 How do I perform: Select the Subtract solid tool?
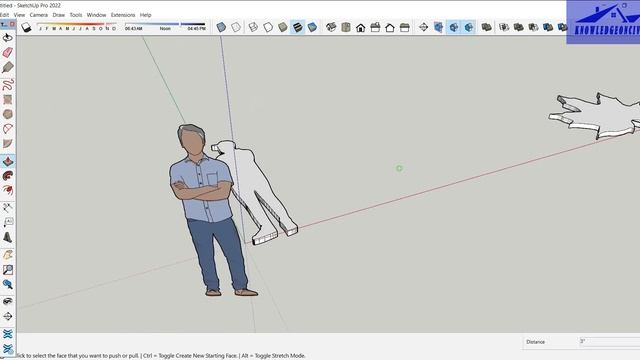(x=533, y=27)
